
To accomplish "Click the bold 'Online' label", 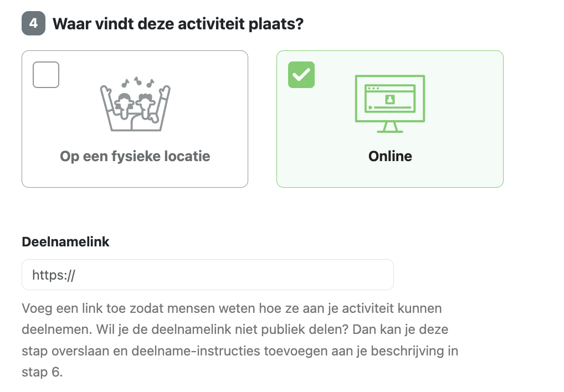I will (x=390, y=156).
